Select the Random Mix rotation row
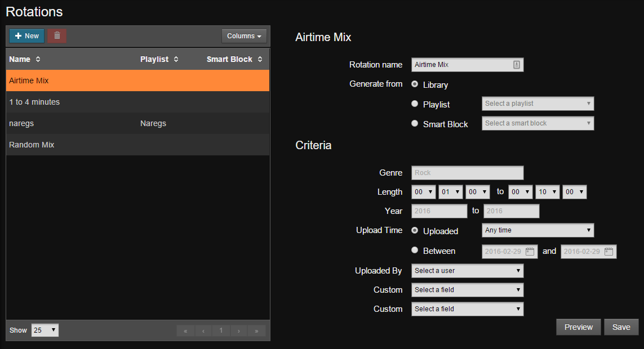This screenshot has width=644, height=349. 137,145
